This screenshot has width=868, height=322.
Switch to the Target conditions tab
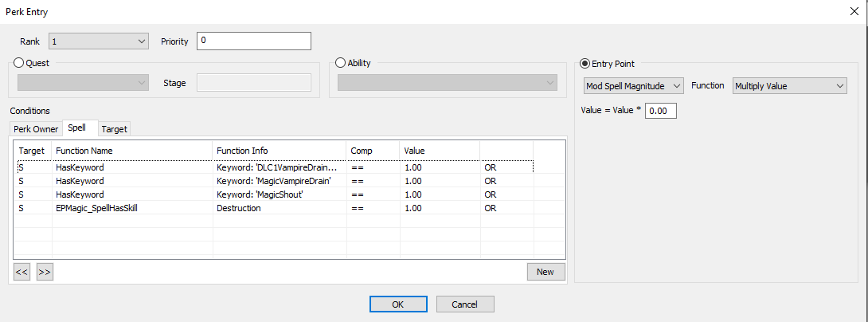click(114, 129)
